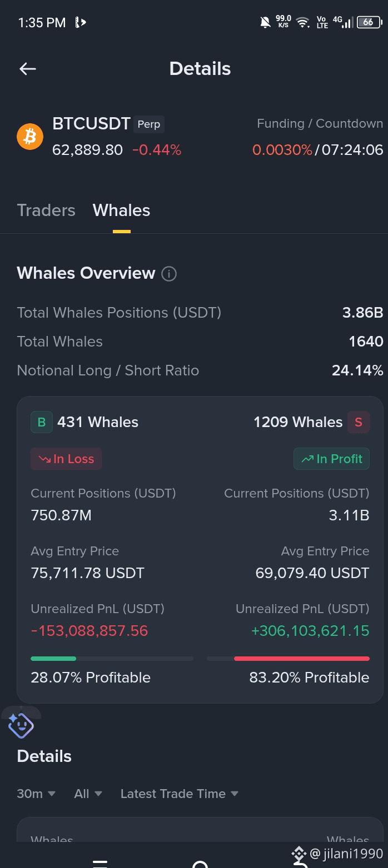Open Whales Overview info icon
Image resolution: width=388 pixels, height=868 pixels.
(169, 274)
